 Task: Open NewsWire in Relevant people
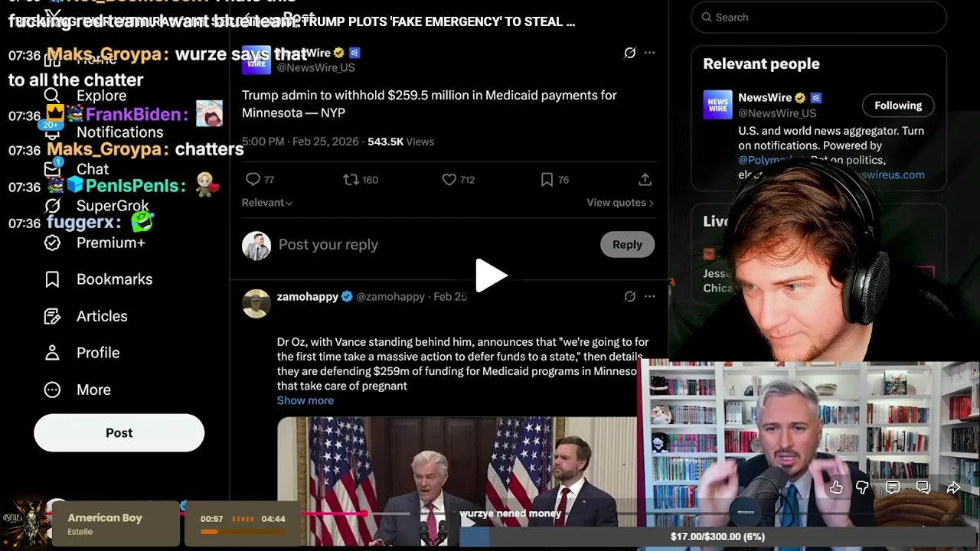tap(765, 97)
